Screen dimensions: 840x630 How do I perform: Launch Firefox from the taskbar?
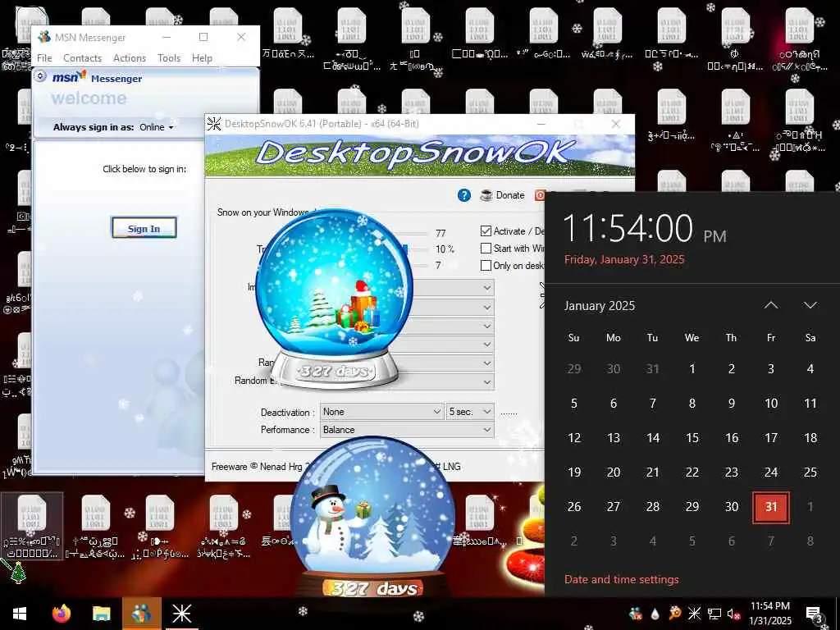[x=61, y=614]
